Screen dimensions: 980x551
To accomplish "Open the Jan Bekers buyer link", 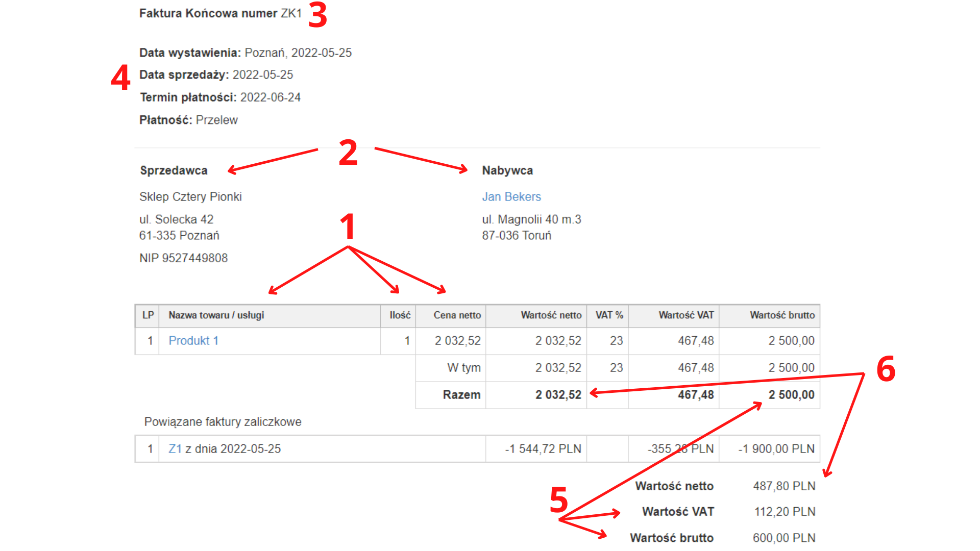I will 511,197.
